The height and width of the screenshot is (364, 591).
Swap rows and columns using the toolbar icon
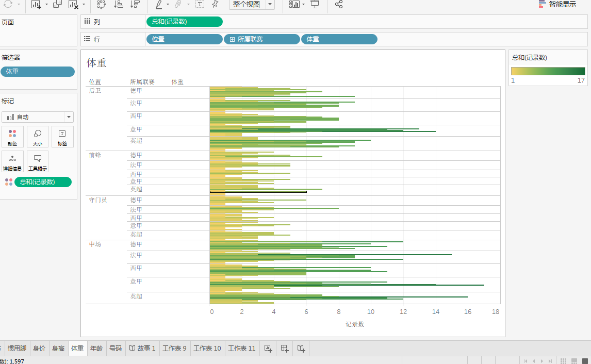click(102, 5)
